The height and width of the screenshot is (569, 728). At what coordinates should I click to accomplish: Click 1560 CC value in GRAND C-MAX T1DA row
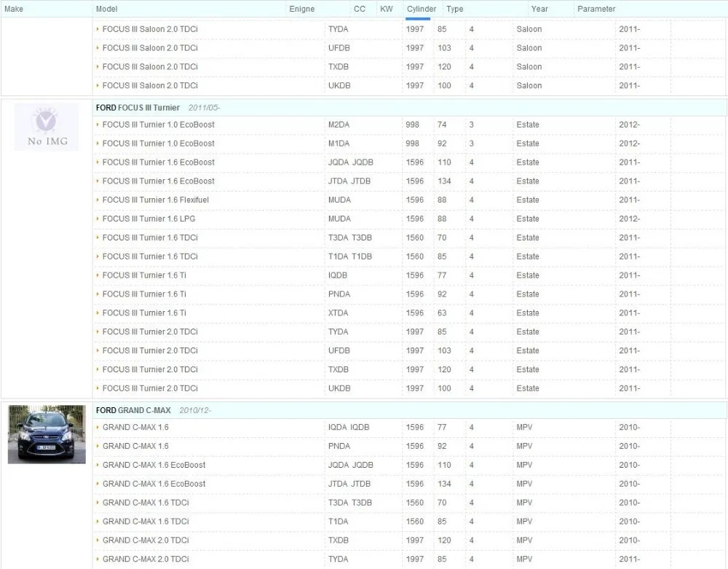415,522
